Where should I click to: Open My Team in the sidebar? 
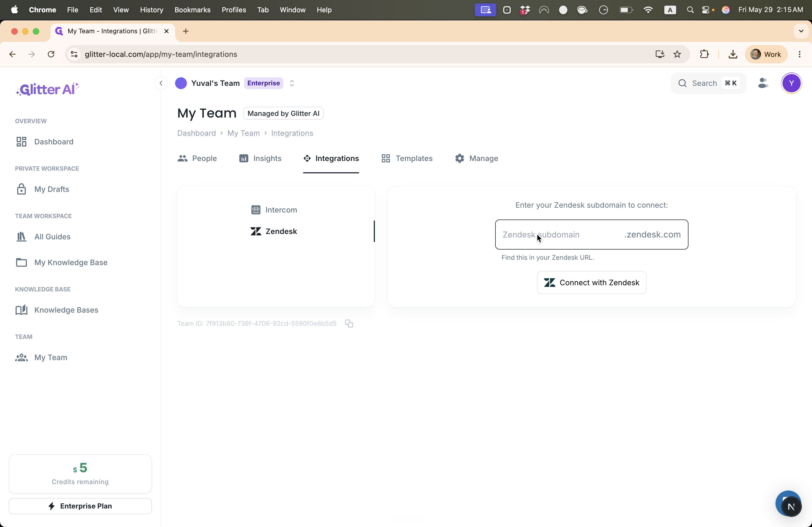point(41,357)
